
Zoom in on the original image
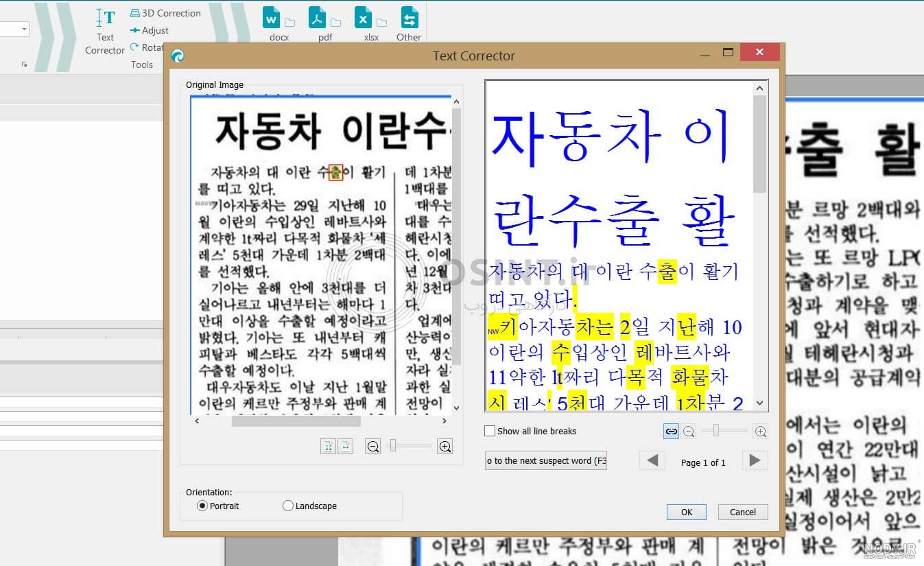tap(445, 447)
